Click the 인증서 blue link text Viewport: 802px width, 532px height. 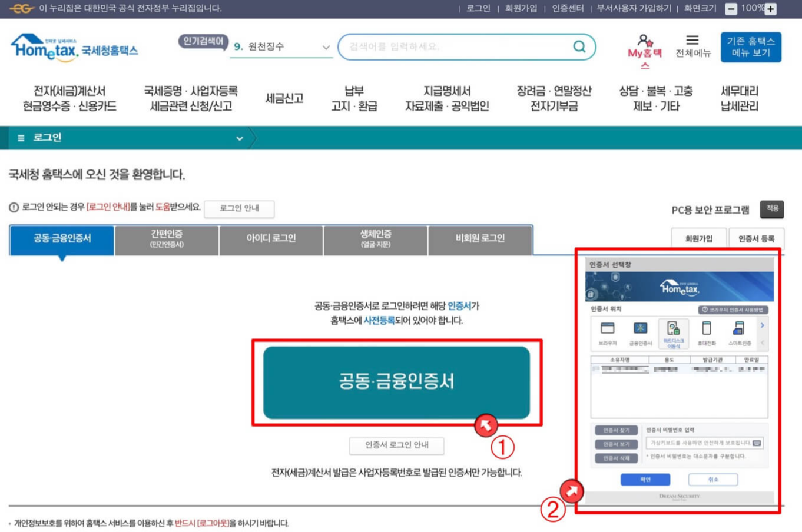(x=459, y=306)
